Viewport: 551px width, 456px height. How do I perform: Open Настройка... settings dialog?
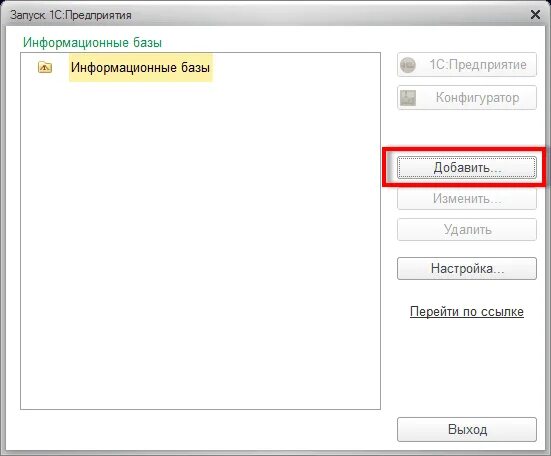(467, 268)
